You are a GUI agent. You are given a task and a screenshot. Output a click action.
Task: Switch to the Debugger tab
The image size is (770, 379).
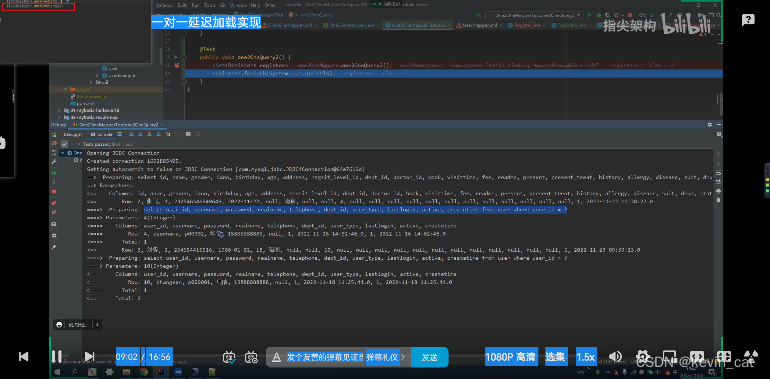coord(72,134)
